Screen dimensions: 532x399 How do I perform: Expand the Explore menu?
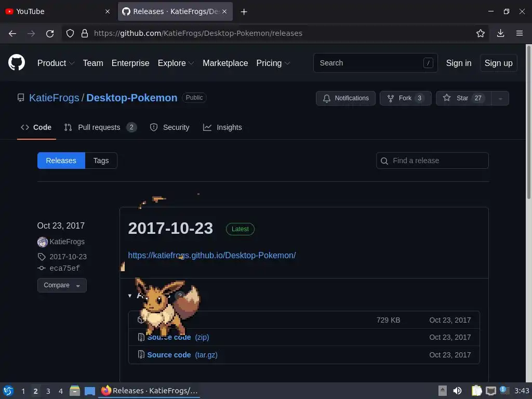[176, 63]
